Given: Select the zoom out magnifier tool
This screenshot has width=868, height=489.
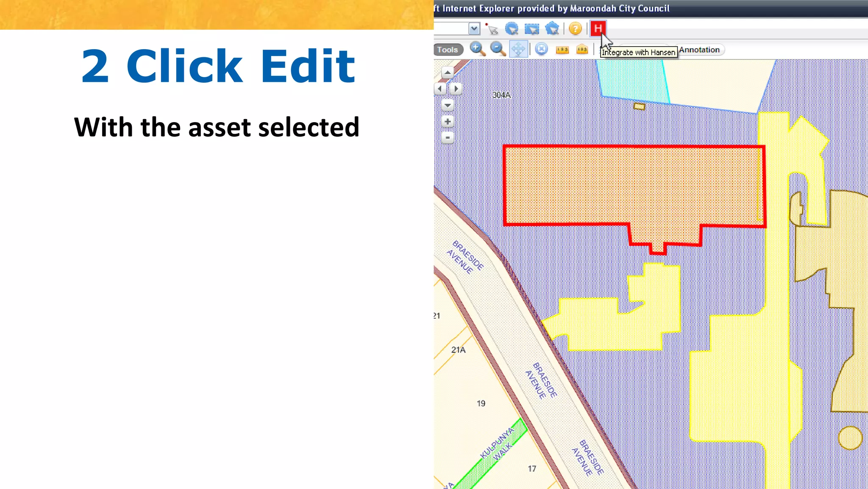Looking at the screenshot, I should [x=498, y=49].
